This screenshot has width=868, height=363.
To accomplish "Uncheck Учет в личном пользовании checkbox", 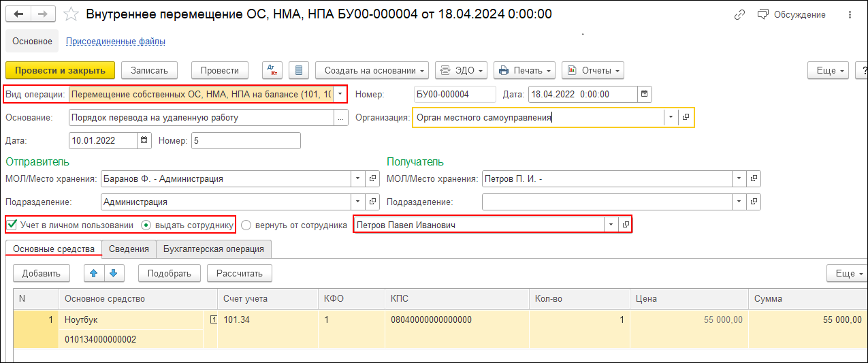I will pos(12,225).
